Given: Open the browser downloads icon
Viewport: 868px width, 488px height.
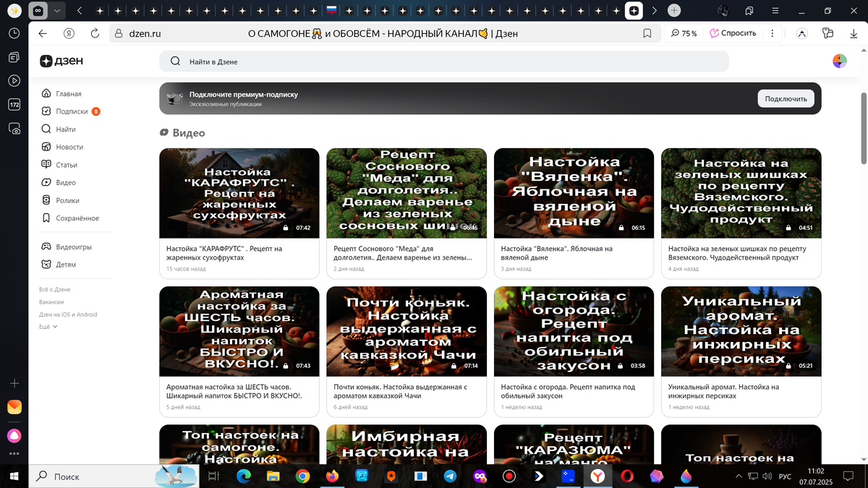Looking at the screenshot, I should (x=854, y=33).
